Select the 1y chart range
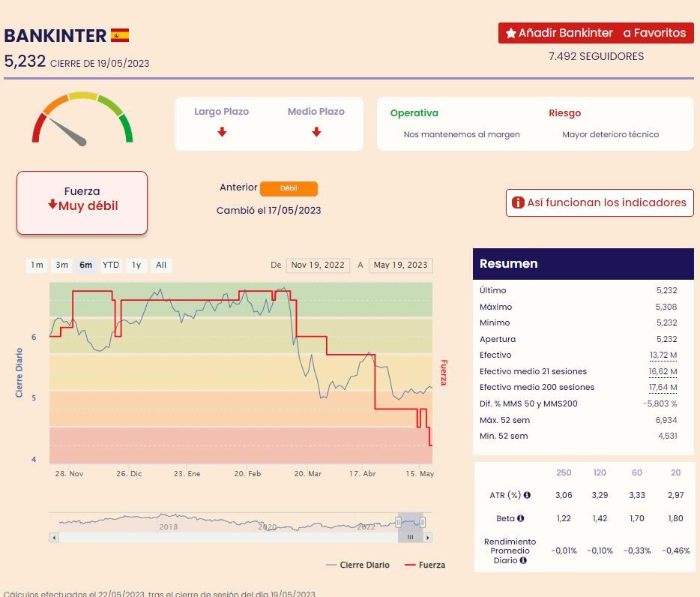700x597 pixels. [x=136, y=265]
